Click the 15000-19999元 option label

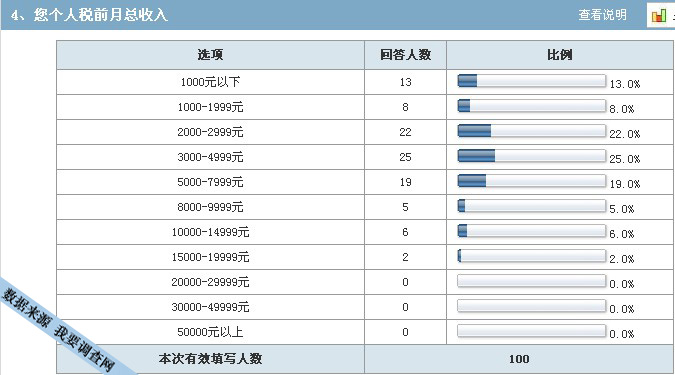click(x=211, y=257)
